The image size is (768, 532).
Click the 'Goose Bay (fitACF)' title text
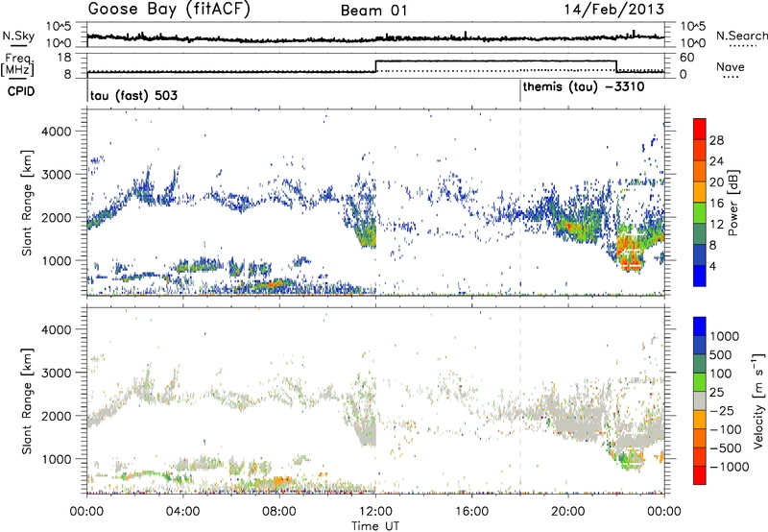(x=169, y=10)
